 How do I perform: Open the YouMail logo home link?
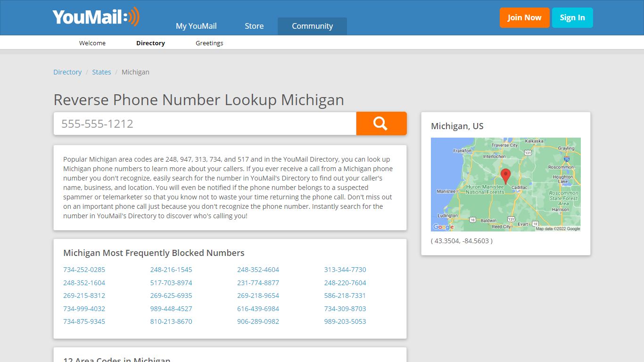[96, 17]
